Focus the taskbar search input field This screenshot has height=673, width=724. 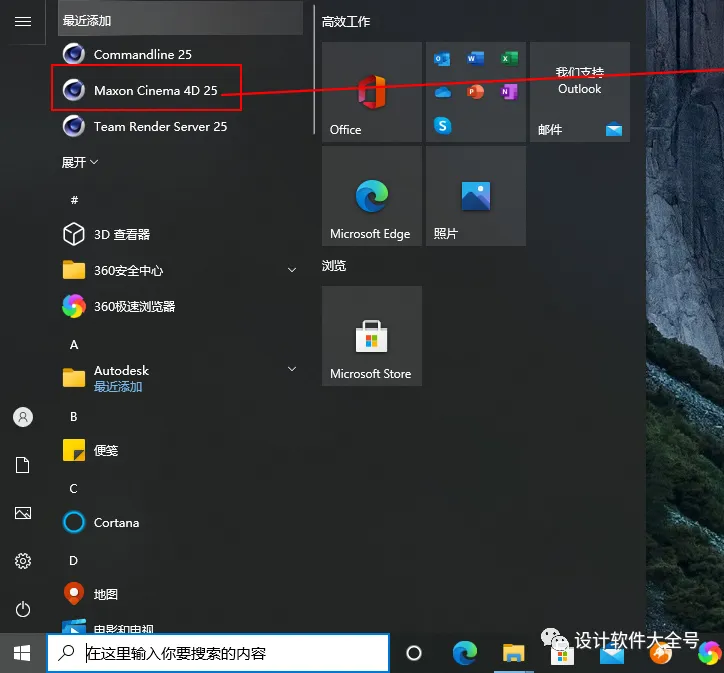(218, 653)
